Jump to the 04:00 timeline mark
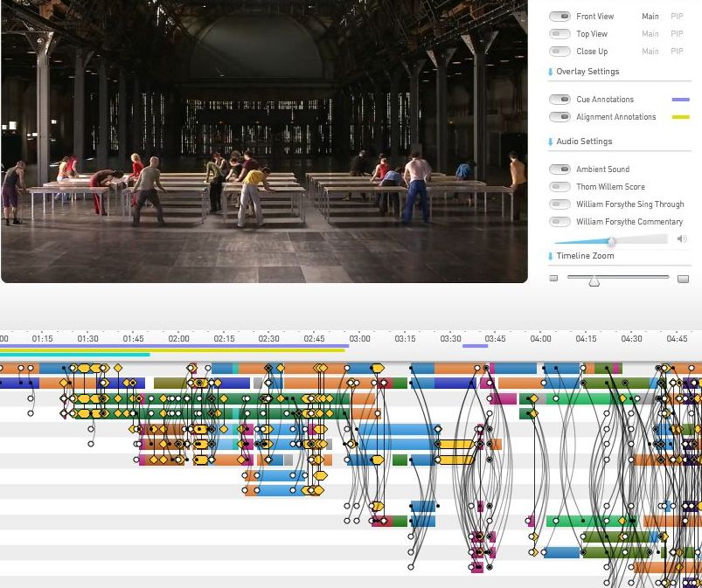Screen dimensions: 702x588 coord(540,339)
